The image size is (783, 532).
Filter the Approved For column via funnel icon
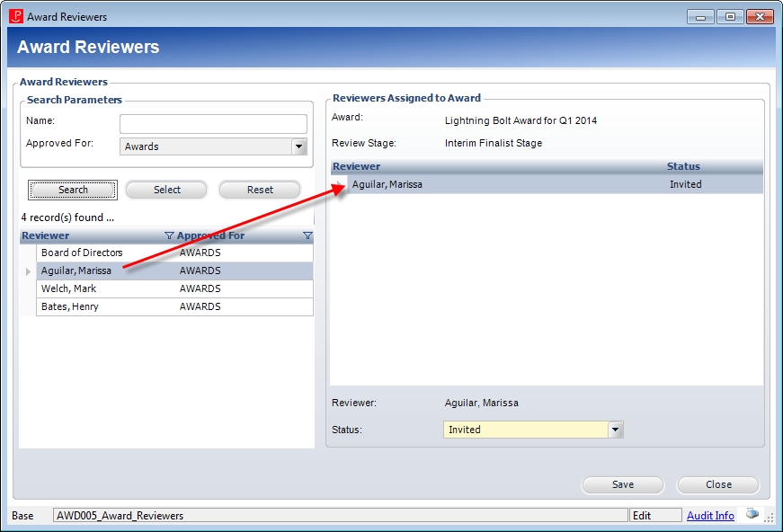pos(307,235)
